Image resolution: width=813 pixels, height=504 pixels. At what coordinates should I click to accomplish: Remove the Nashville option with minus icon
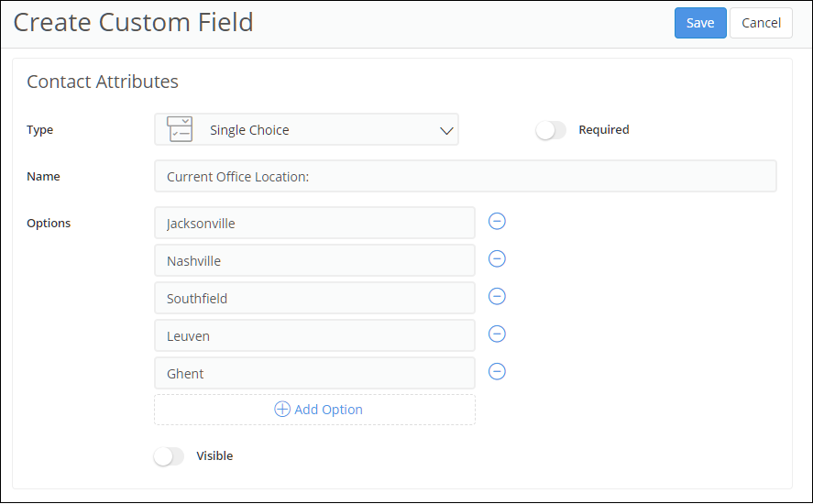[497, 258]
